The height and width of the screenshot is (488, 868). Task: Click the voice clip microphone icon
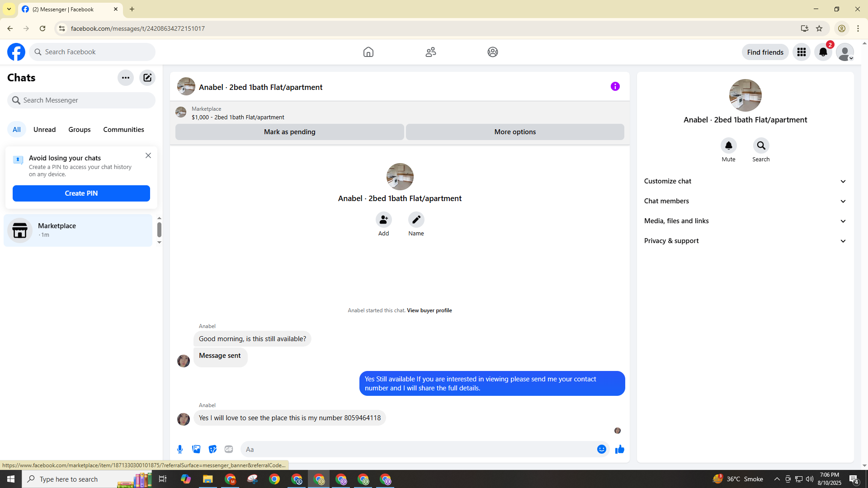(180, 449)
